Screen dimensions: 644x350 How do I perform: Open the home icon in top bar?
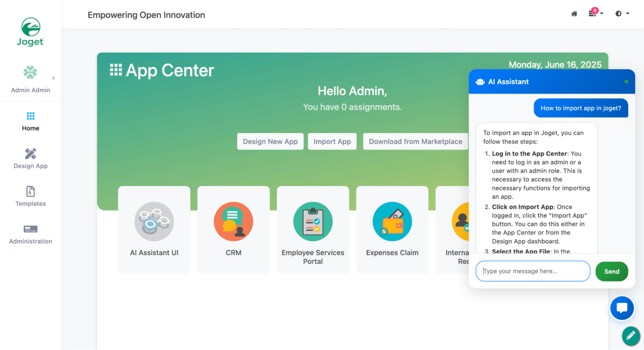point(574,14)
